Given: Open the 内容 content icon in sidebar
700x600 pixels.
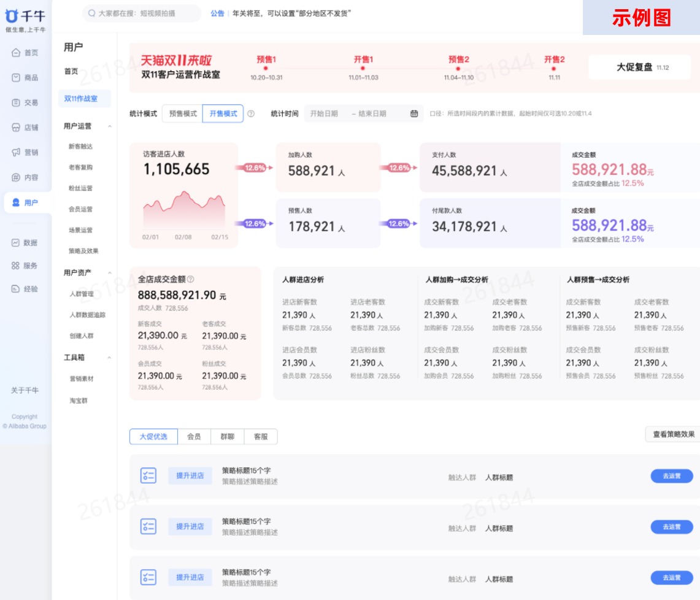Looking at the screenshot, I should pos(15,177).
